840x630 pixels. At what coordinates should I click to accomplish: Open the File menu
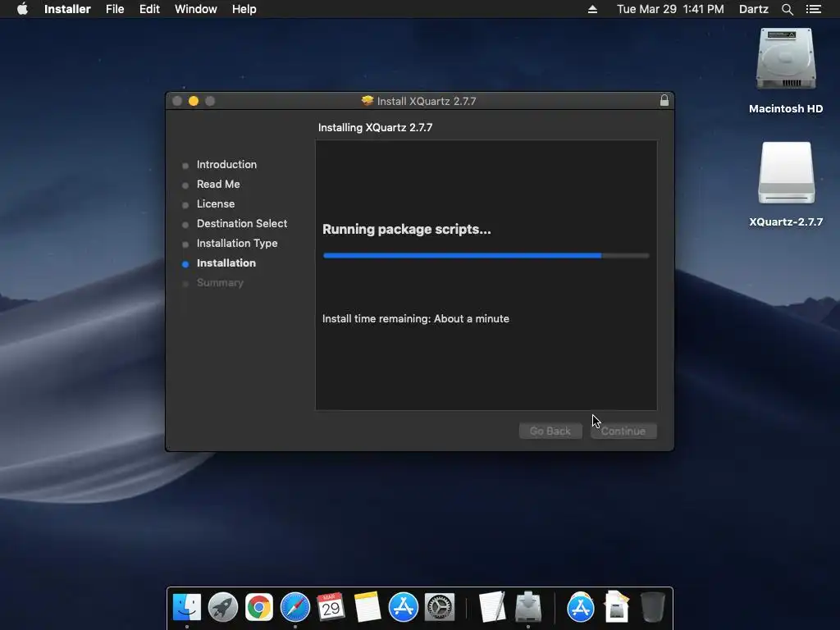pyautogui.click(x=115, y=9)
